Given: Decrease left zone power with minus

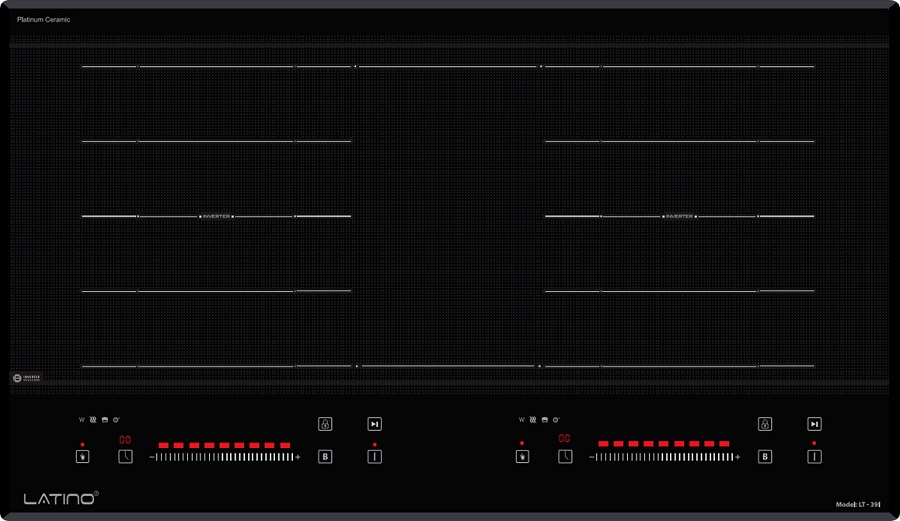Looking at the screenshot, I should (x=152, y=457).
